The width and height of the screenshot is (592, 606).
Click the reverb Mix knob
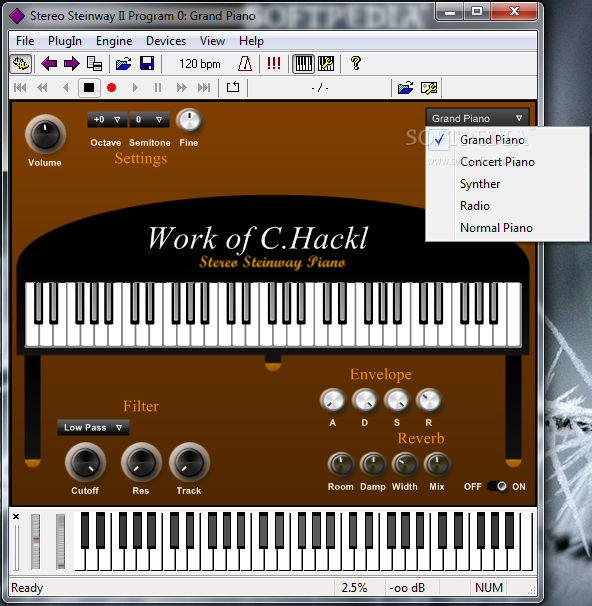tap(437, 464)
